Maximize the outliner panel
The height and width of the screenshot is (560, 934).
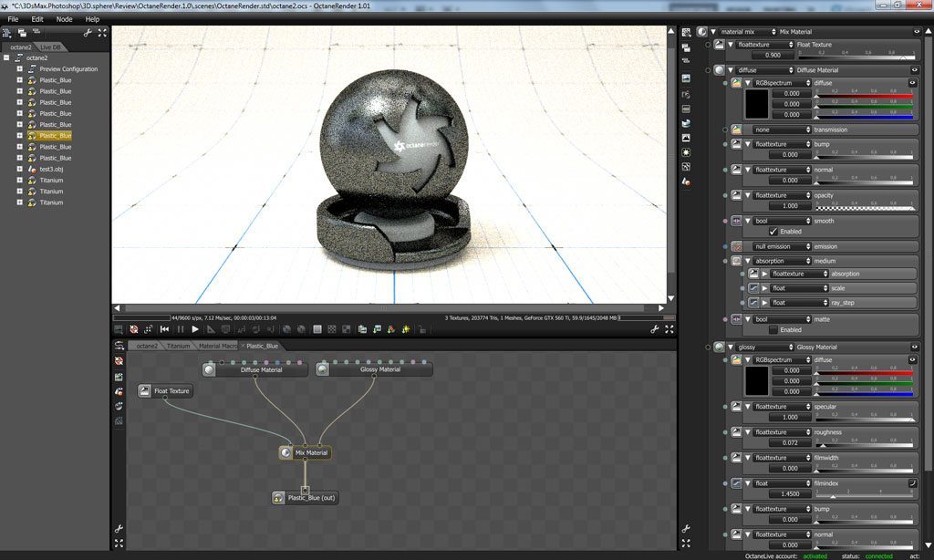(102, 34)
